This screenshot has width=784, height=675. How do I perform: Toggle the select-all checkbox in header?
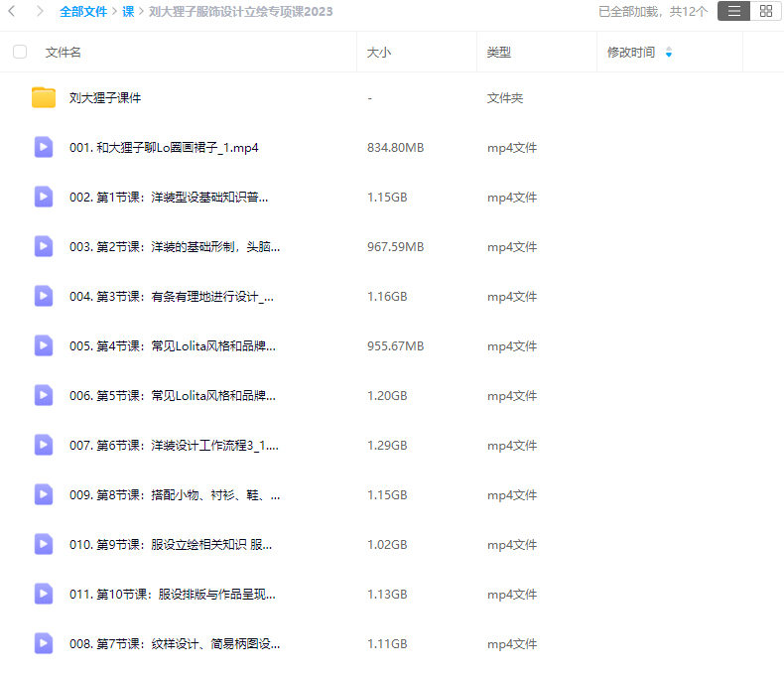tap(20, 53)
